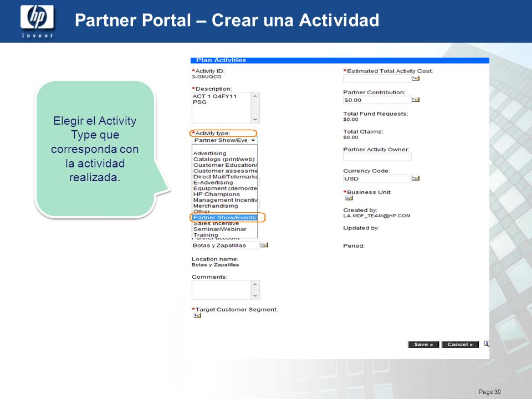Select Management Incentive option
The width and height of the screenshot is (532, 399).
225,200
